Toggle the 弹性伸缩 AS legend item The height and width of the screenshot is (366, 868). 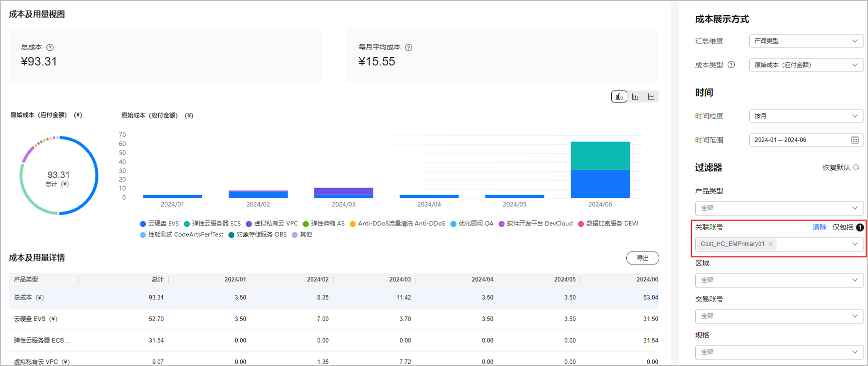[324, 223]
